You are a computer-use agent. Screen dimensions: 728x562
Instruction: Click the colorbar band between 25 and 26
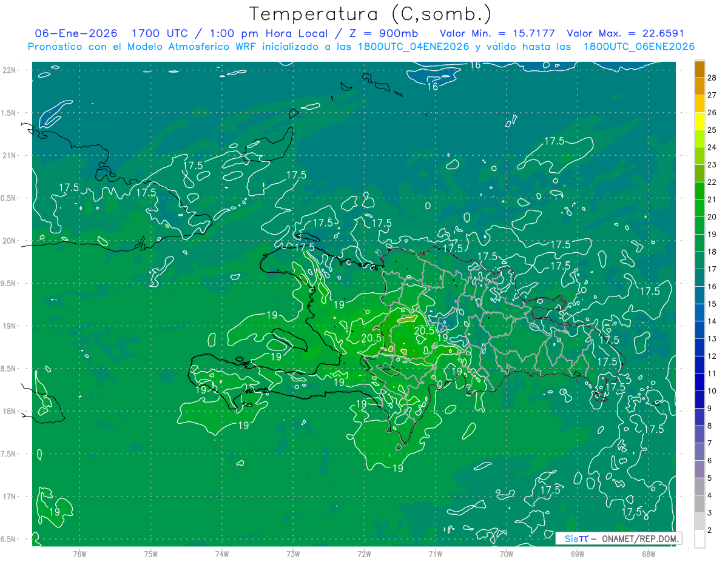[x=699, y=121]
